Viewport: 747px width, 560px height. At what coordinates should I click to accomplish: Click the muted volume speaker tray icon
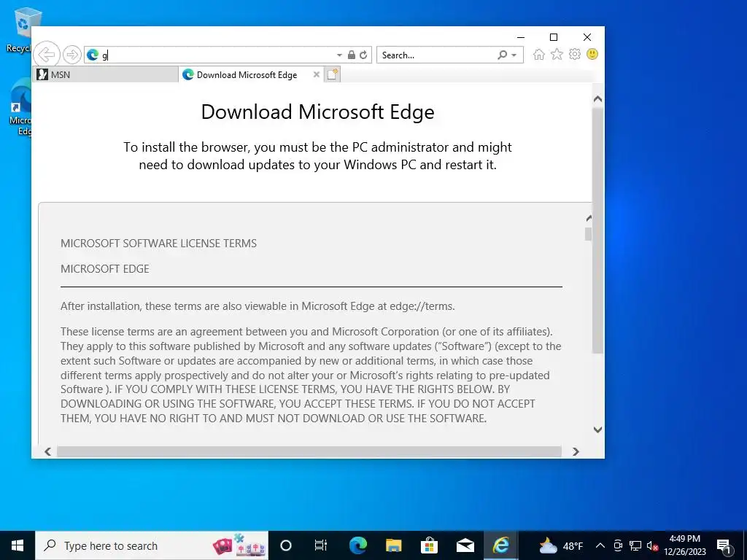[x=653, y=545]
